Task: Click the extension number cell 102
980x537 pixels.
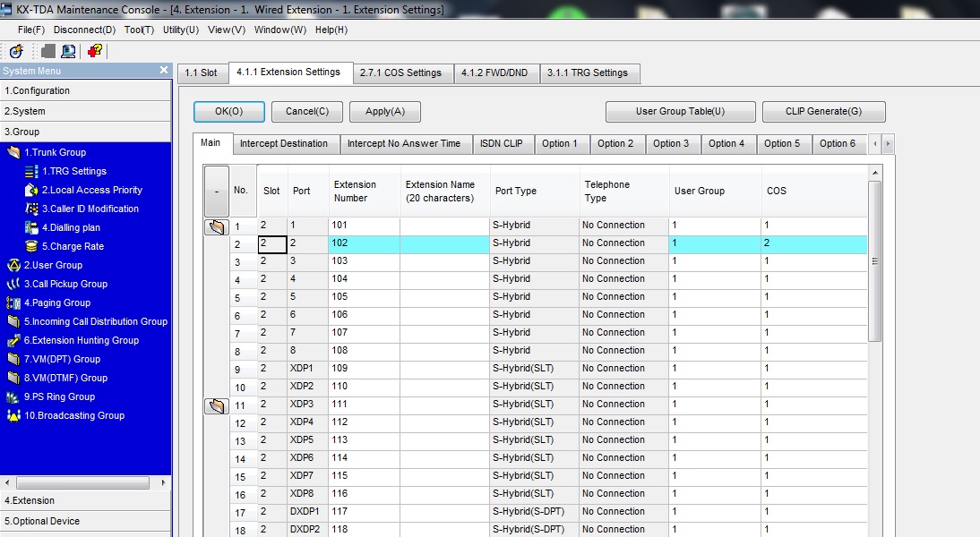Action: [365, 243]
